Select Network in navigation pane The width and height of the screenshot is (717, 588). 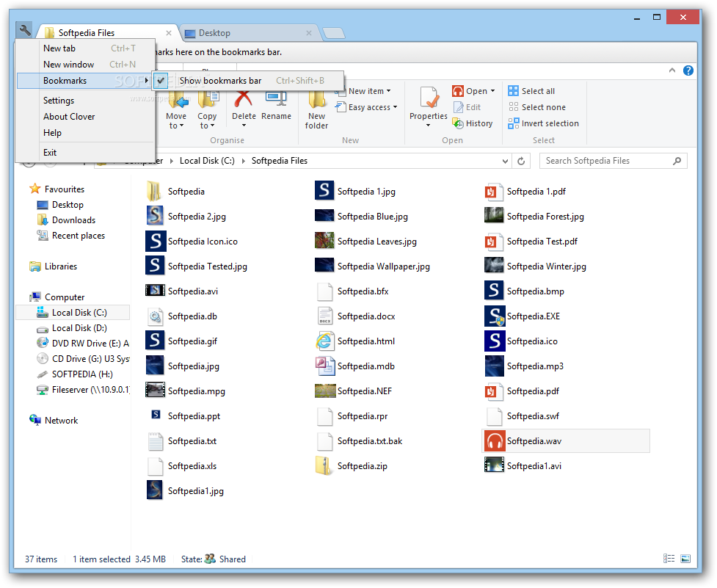tap(61, 420)
